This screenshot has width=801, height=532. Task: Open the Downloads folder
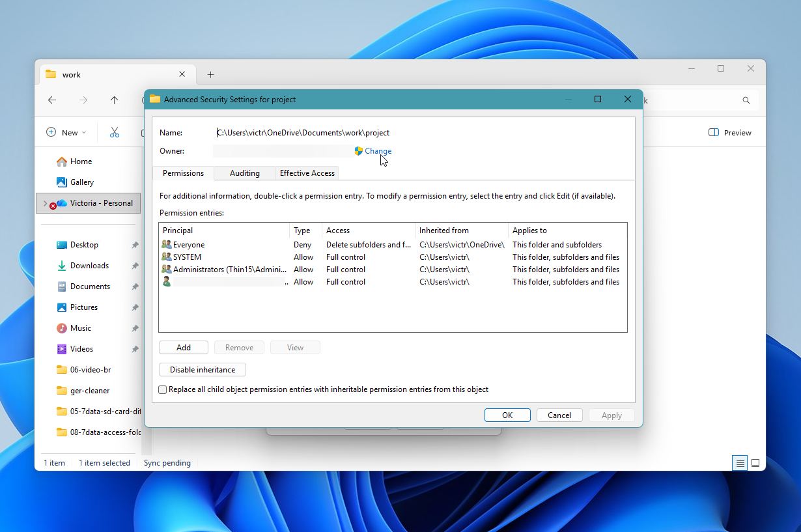tap(89, 266)
